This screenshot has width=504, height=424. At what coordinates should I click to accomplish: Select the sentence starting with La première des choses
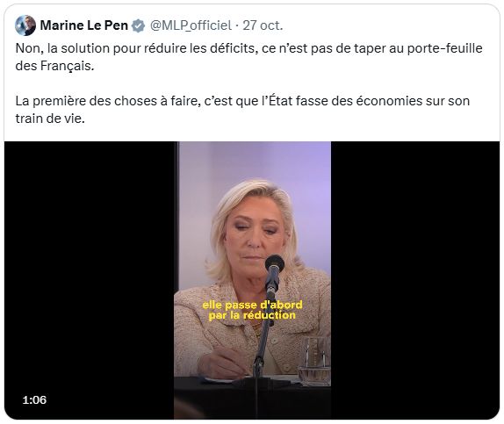pos(242,110)
